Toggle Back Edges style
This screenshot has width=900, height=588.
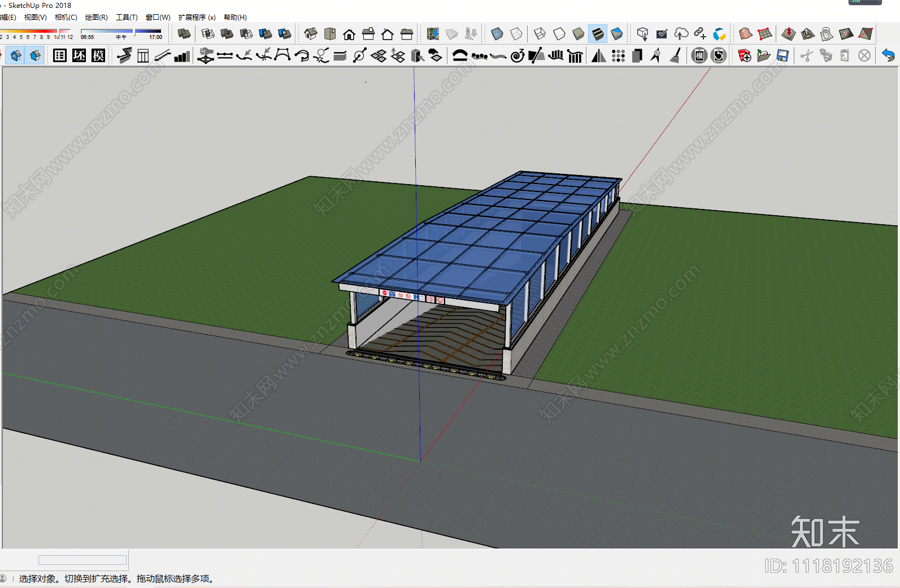(x=516, y=34)
